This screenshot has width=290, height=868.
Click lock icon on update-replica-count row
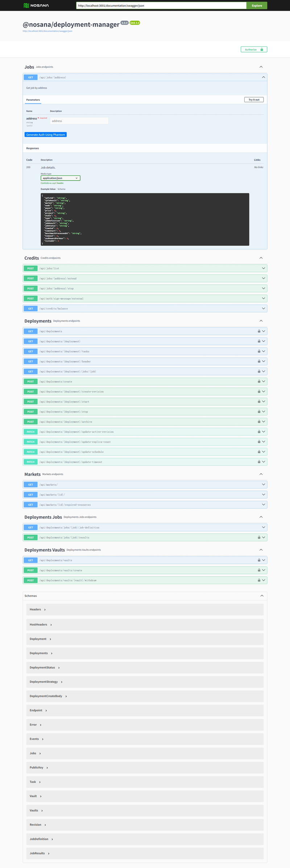click(x=259, y=442)
